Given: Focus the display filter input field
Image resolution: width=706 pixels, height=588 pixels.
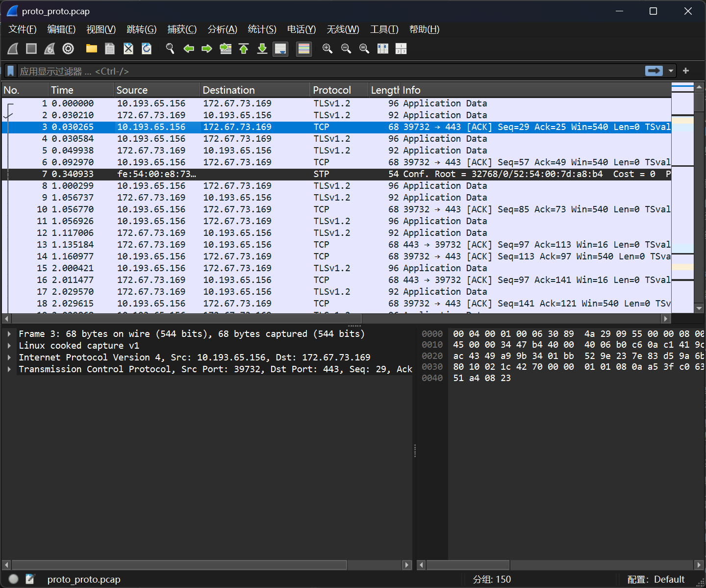Looking at the screenshot, I should pos(331,71).
